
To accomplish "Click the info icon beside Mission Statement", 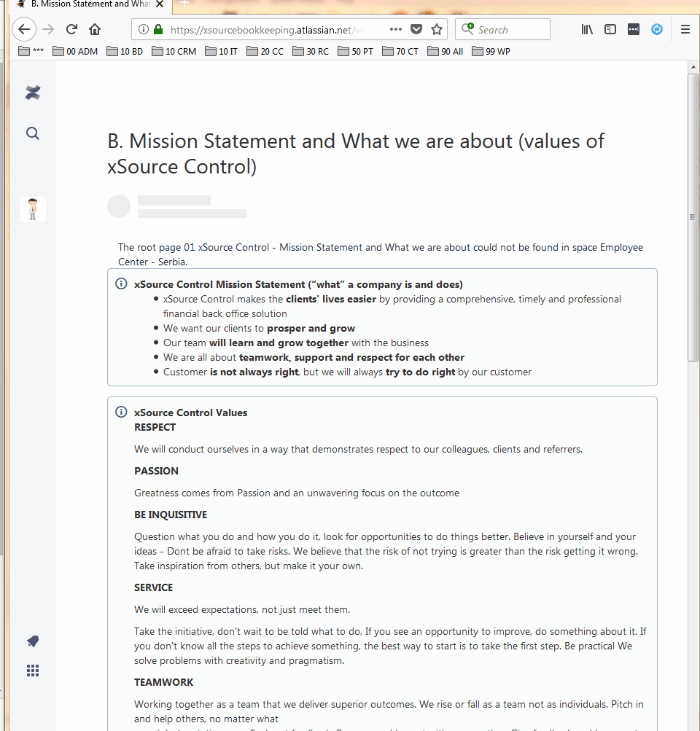I will pos(121,284).
